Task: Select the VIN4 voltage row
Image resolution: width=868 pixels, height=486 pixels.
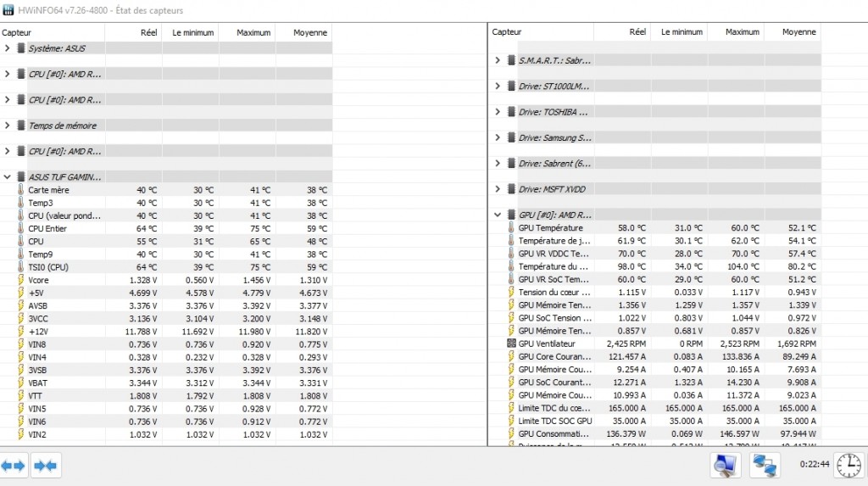Action: [166, 357]
